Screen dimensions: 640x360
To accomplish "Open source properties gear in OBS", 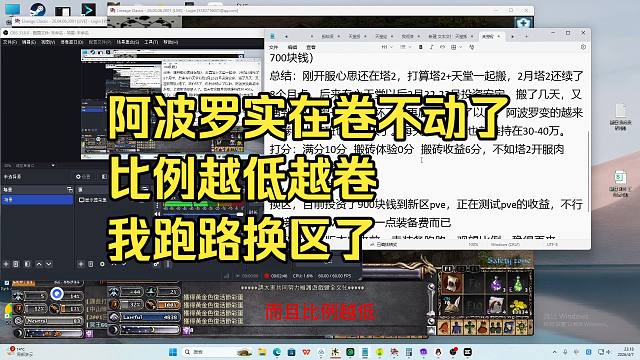I will (x=102, y=264).
